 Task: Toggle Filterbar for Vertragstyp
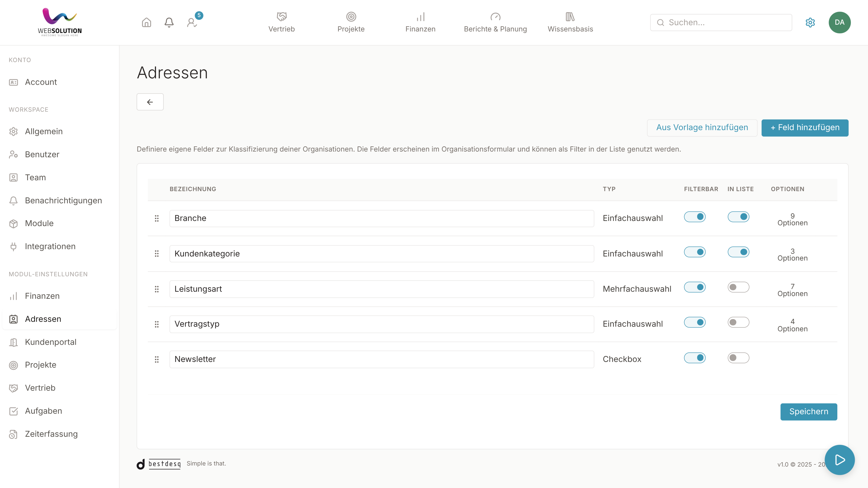tap(694, 322)
